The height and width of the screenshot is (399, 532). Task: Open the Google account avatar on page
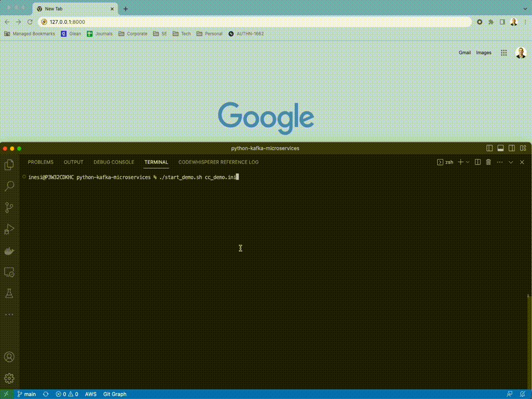point(521,53)
